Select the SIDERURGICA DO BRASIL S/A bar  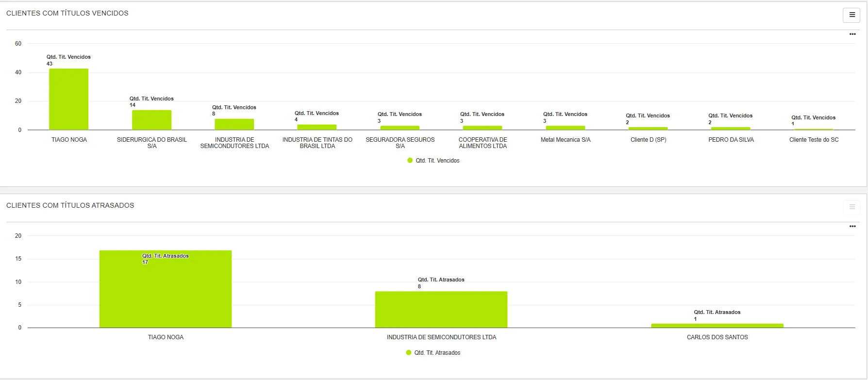click(151, 120)
